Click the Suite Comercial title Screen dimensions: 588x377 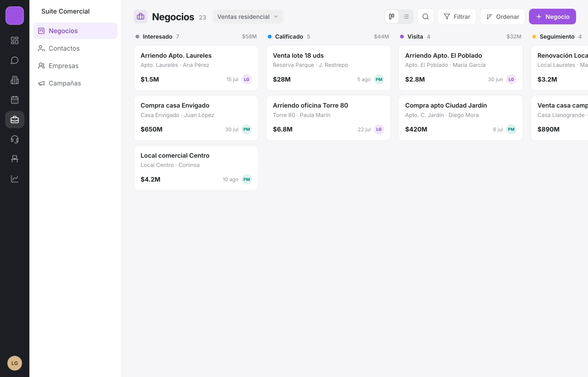coord(65,11)
